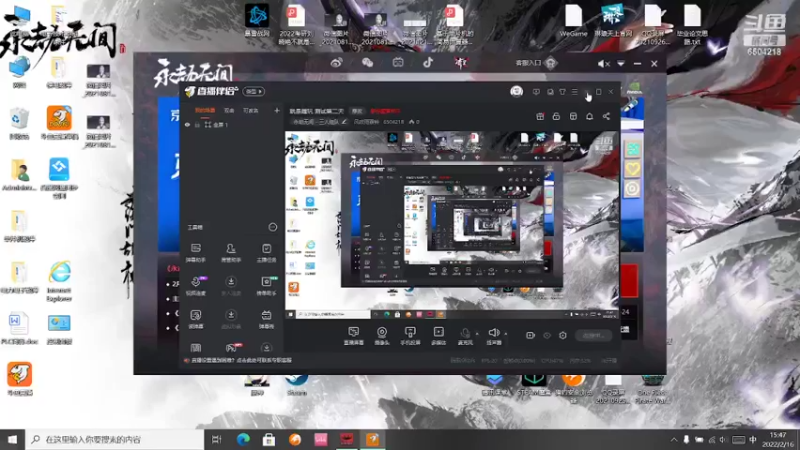This screenshot has height=450, width=800.
Task: Launch Microsoft Edge from the taskbar
Action: 243,439
